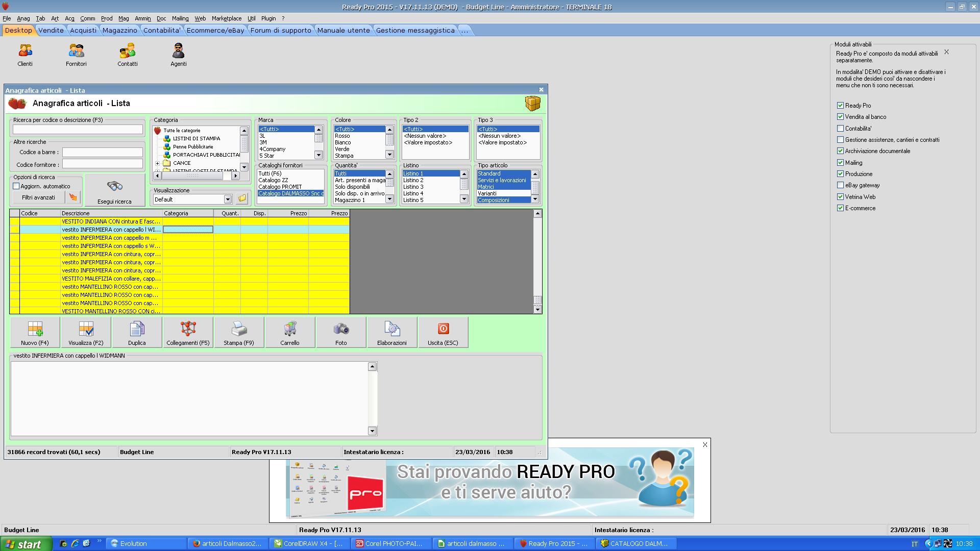Viewport: 980px width, 551px height.
Task: Click the Windows start button
Action: 26,544
